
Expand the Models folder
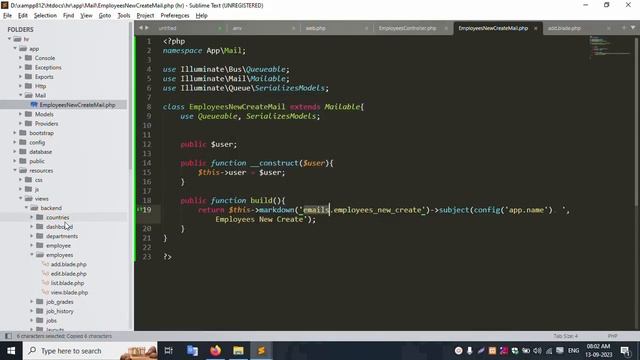tap(20, 114)
